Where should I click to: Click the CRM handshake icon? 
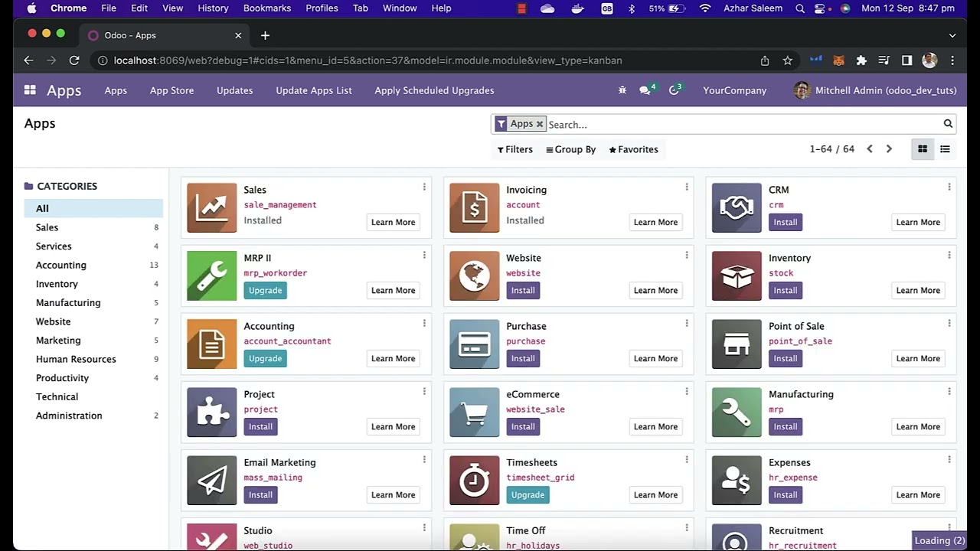click(737, 208)
